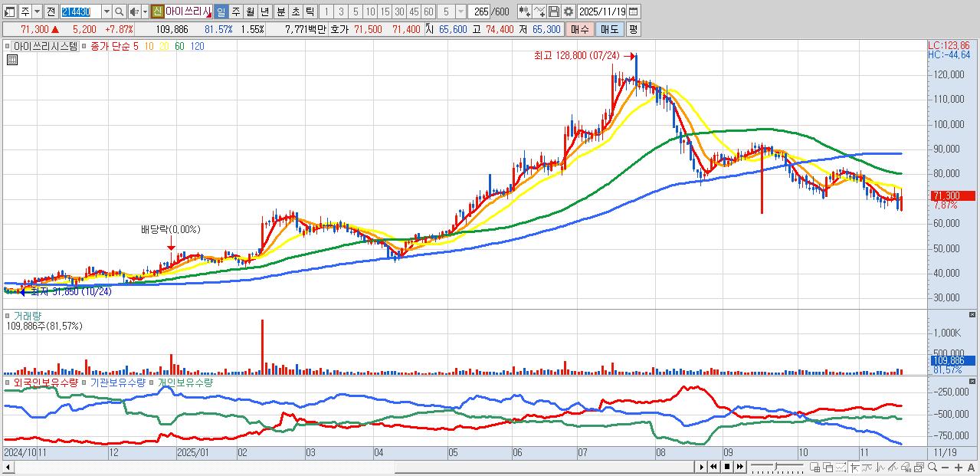
Task: Click the stock search magnifier icon
Action: coord(119,11)
